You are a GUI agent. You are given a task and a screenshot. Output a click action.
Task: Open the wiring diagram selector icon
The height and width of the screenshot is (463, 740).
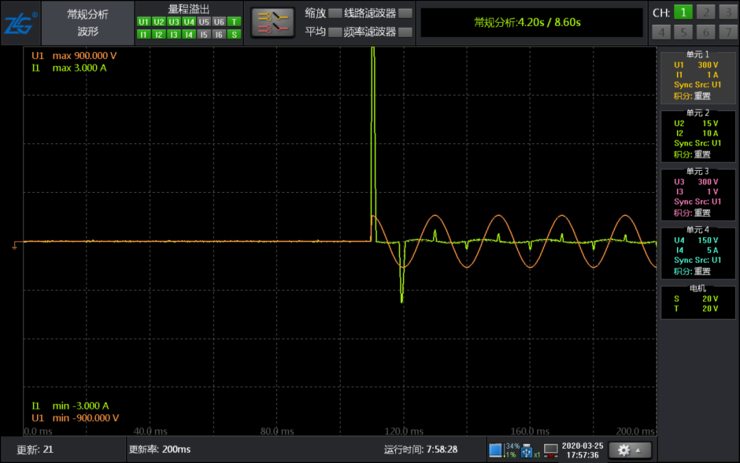point(273,22)
